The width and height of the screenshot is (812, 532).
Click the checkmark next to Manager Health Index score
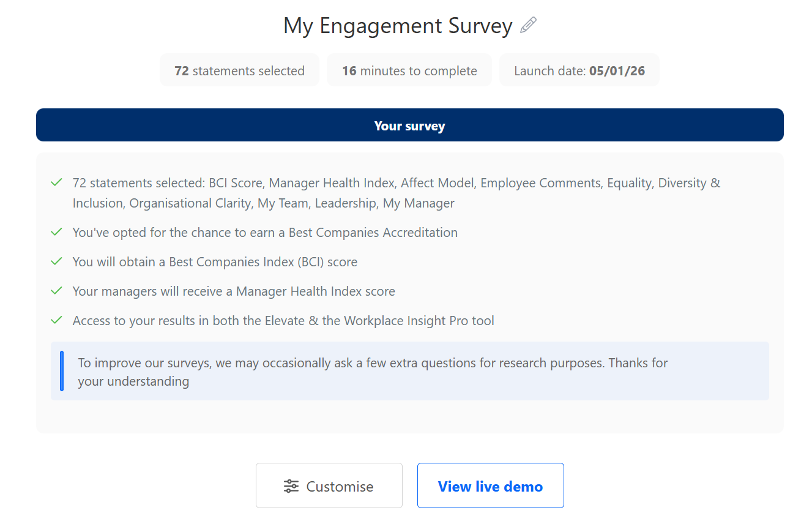coord(57,291)
